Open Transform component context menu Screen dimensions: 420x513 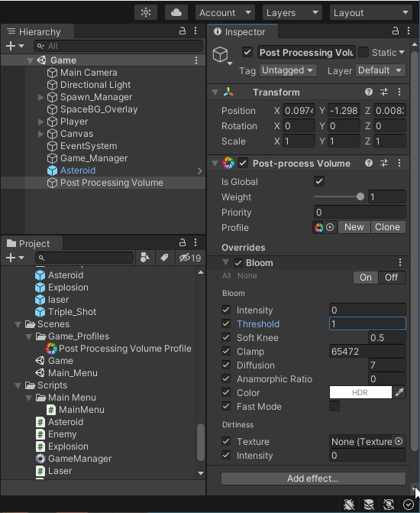399,92
